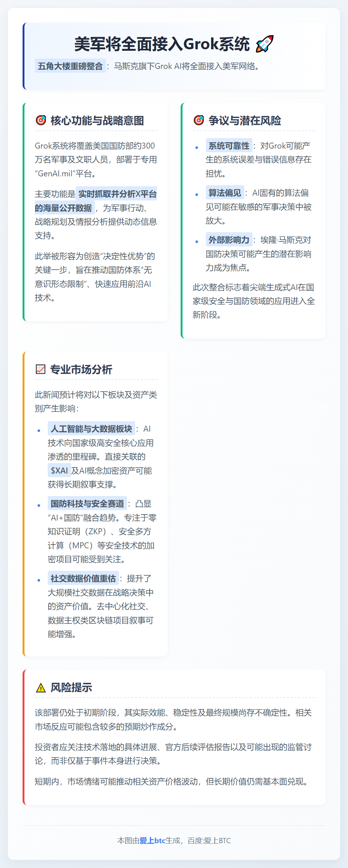Click the heading 专业市场分析
The image size is (348, 868).
point(81,369)
